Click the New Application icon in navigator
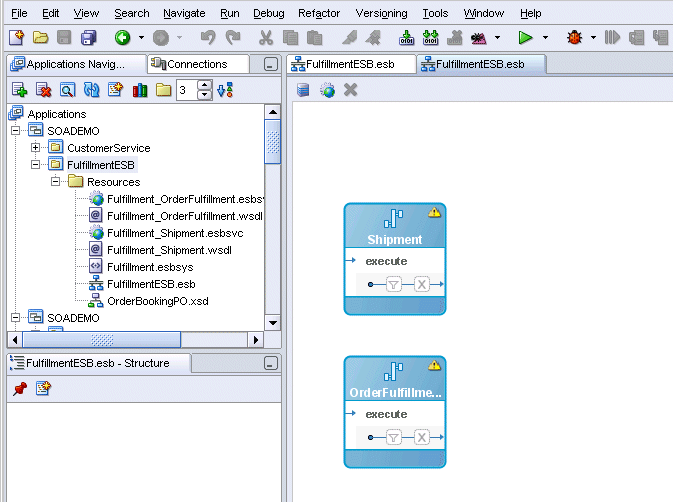 [20, 90]
